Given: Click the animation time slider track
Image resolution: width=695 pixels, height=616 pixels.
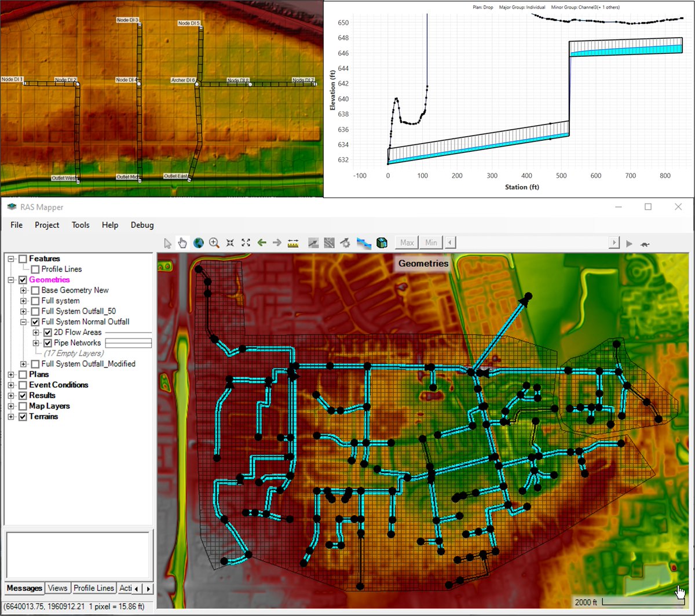Looking at the screenshot, I should coord(532,243).
